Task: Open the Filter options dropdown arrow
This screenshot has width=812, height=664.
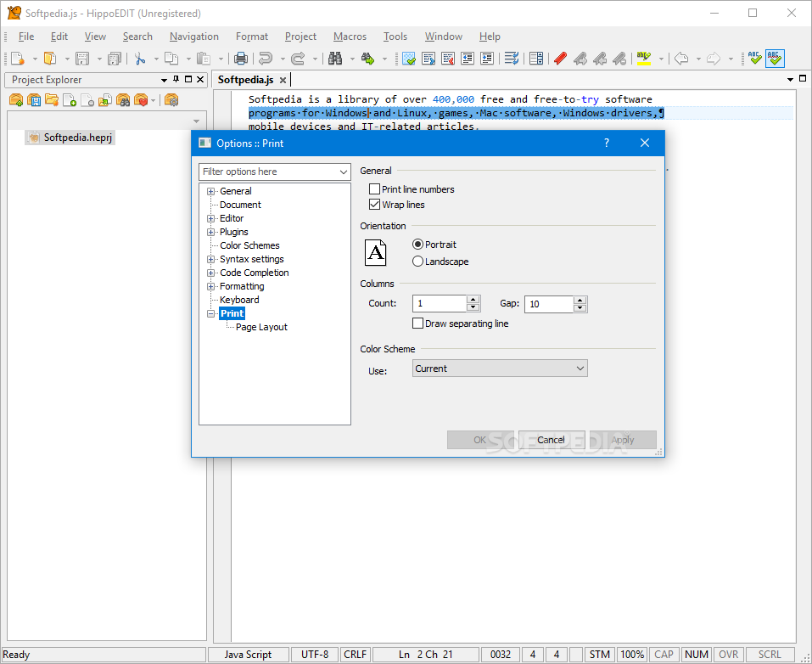Action: pos(344,172)
